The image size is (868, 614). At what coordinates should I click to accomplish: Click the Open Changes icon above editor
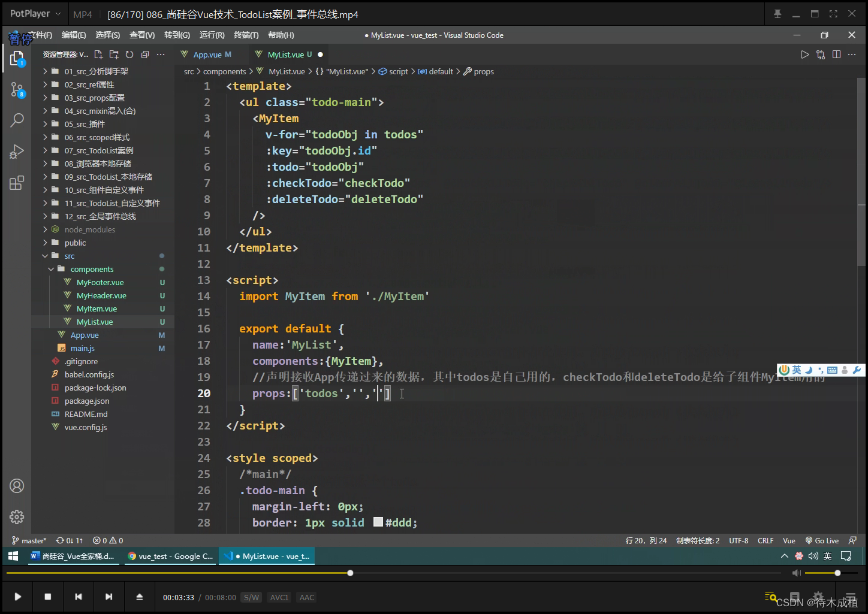(x=821, y=55)
